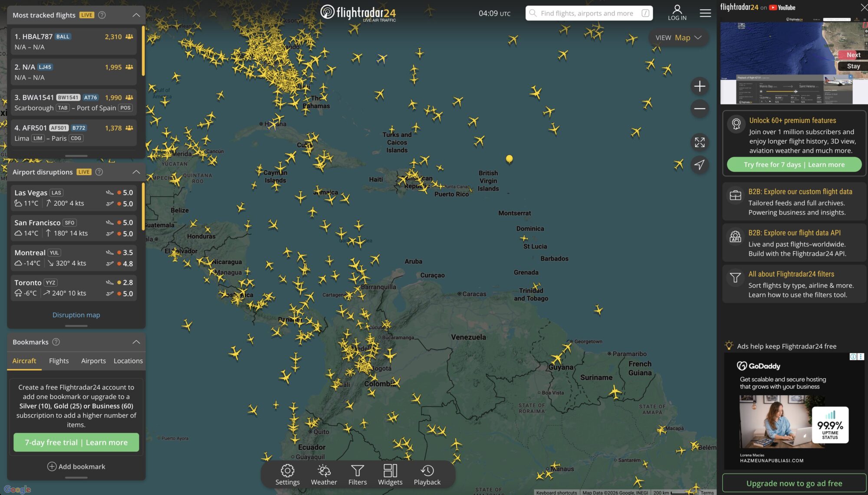Center map on my location

(x=700, y=165)
